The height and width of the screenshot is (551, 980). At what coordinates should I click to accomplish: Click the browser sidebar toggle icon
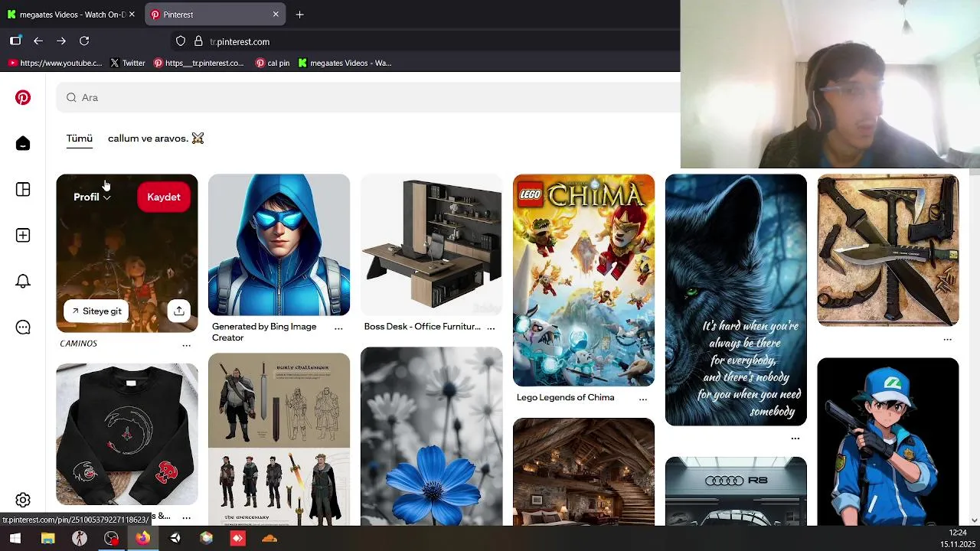point(15,41)
